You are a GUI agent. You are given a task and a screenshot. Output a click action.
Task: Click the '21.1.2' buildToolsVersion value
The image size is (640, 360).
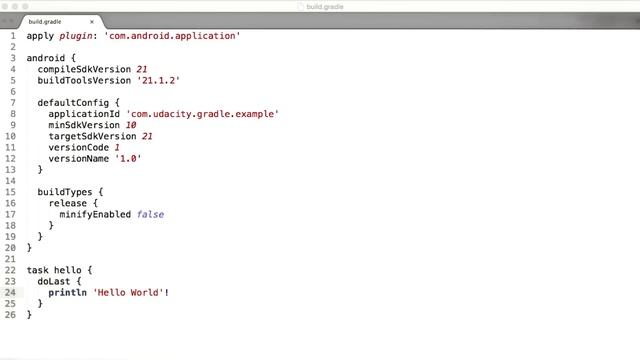pyautogui.click(x=158, y=80)
